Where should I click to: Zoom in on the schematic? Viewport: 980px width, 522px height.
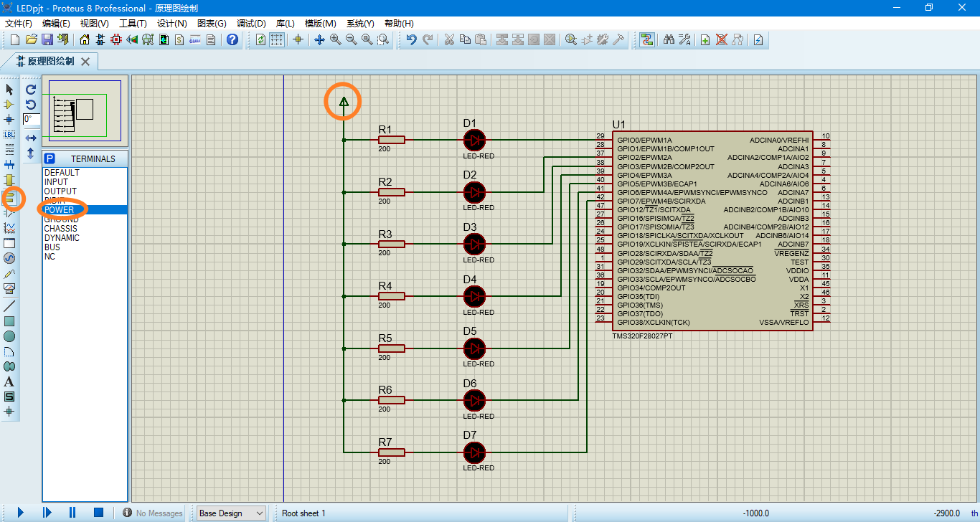pyautogui.click(x=334, y=39)
